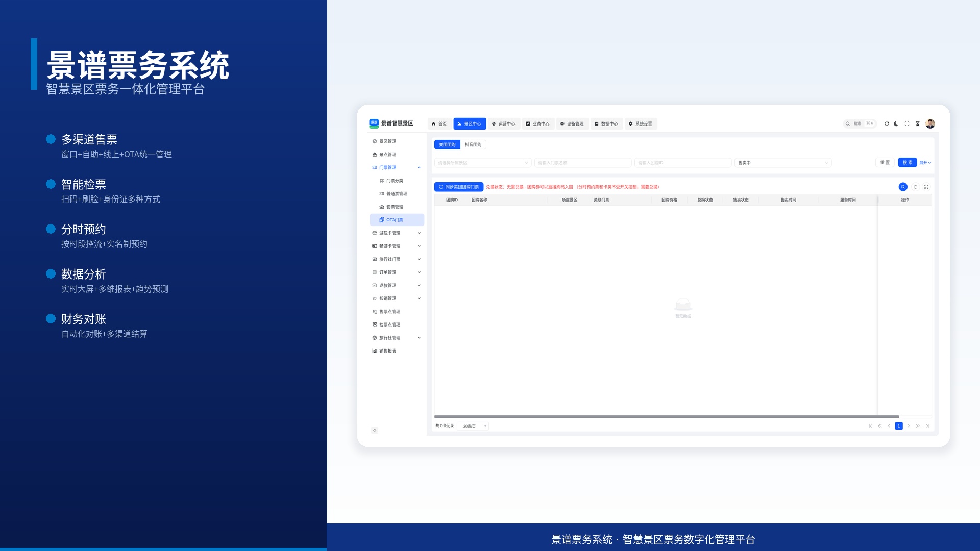Expand the 旅行社管理 sidebar group

point(397,338)
